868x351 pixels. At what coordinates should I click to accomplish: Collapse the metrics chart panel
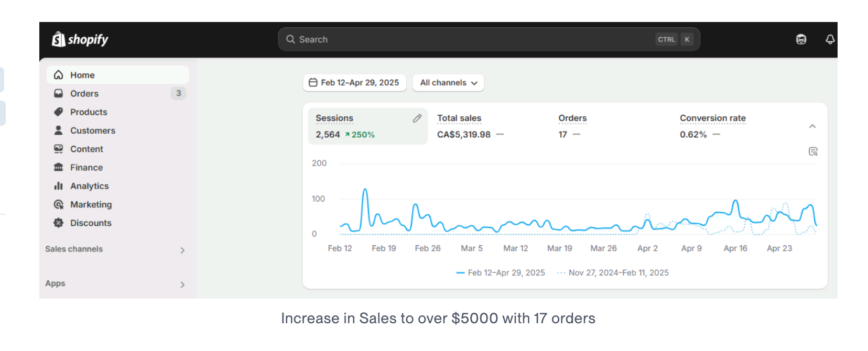coord(812,126)
